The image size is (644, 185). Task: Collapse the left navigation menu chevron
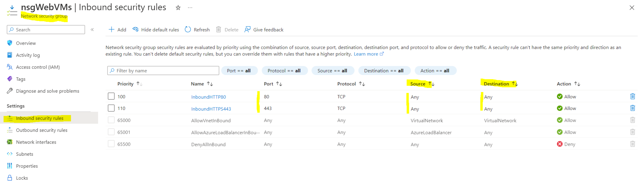pyautogui.click(x=92, y=30)
